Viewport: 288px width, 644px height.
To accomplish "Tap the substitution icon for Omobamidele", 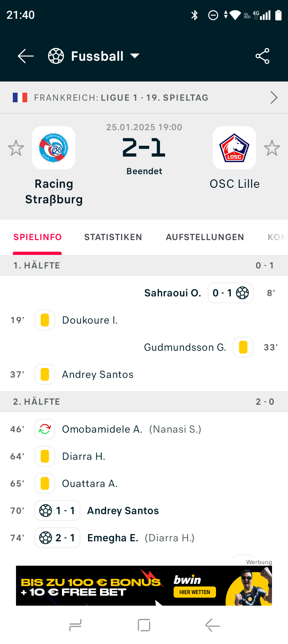I will tap(45, 429).
